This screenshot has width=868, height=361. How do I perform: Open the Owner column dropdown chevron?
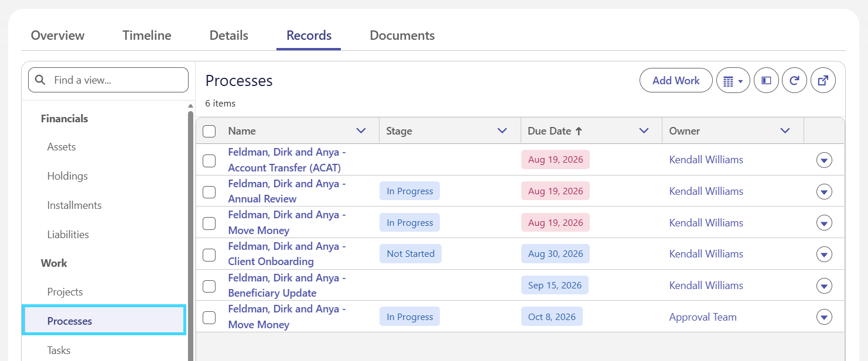click(x=785, y=130)
